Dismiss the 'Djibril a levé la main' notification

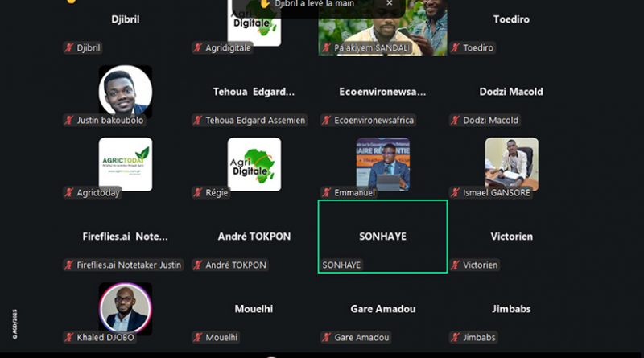pyautogui.click(x=390, y=3)
